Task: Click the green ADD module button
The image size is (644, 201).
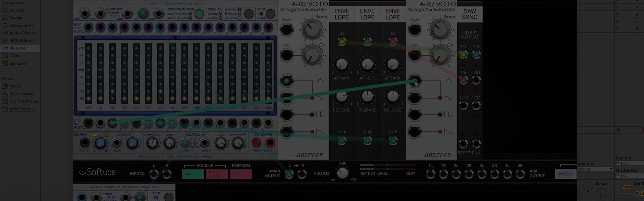Action: (x=193, y=174)
